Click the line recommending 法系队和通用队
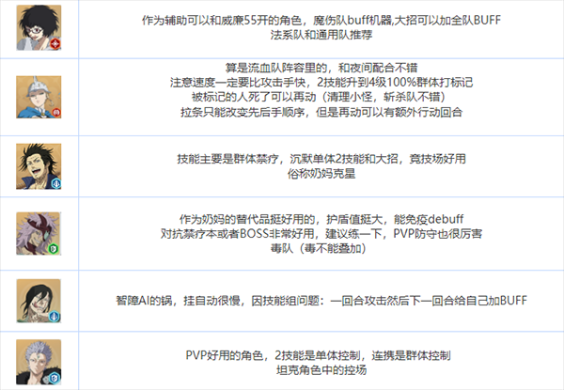The height and width of the screenshot is (390, 564). coord(321,35)
